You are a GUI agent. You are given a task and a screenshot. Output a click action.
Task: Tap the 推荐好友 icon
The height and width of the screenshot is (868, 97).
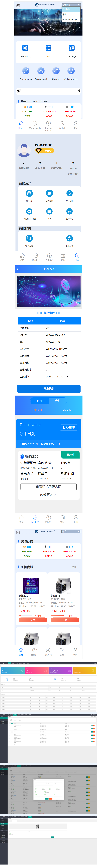click(x=69, y=211)
